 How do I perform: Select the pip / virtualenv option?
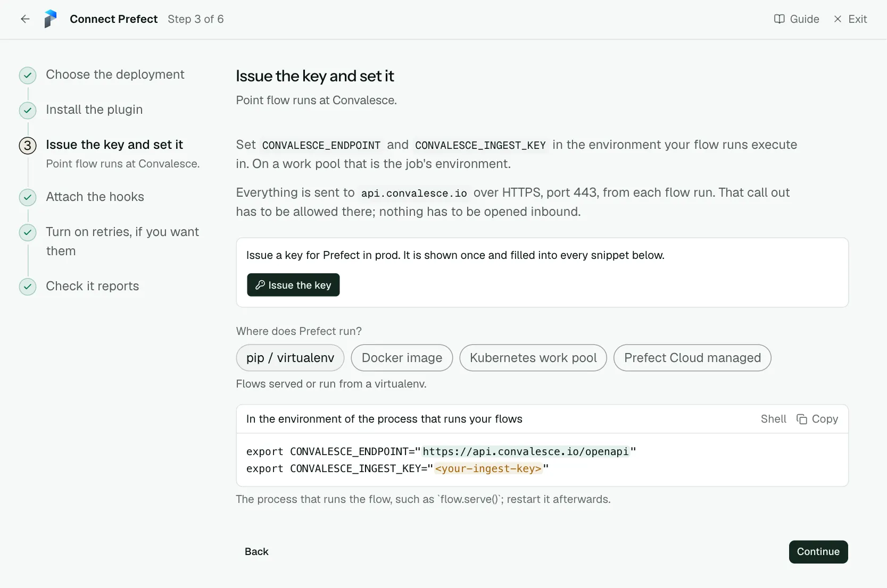pyautogui.click(x=290, y=358)
